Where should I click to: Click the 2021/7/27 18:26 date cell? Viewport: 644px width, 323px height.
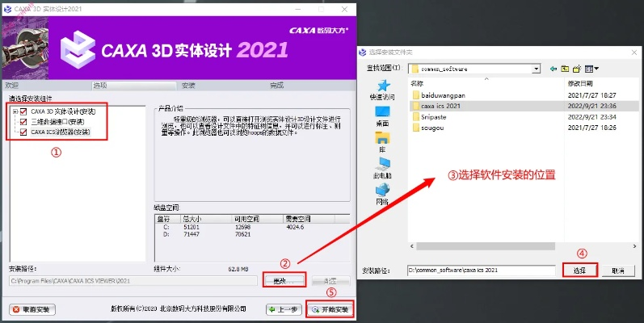tap(591, 128)
